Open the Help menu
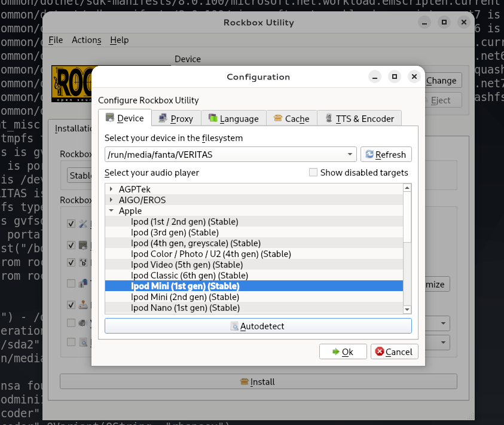The width and height of the screenshot is (504, 425). (119, 40)
